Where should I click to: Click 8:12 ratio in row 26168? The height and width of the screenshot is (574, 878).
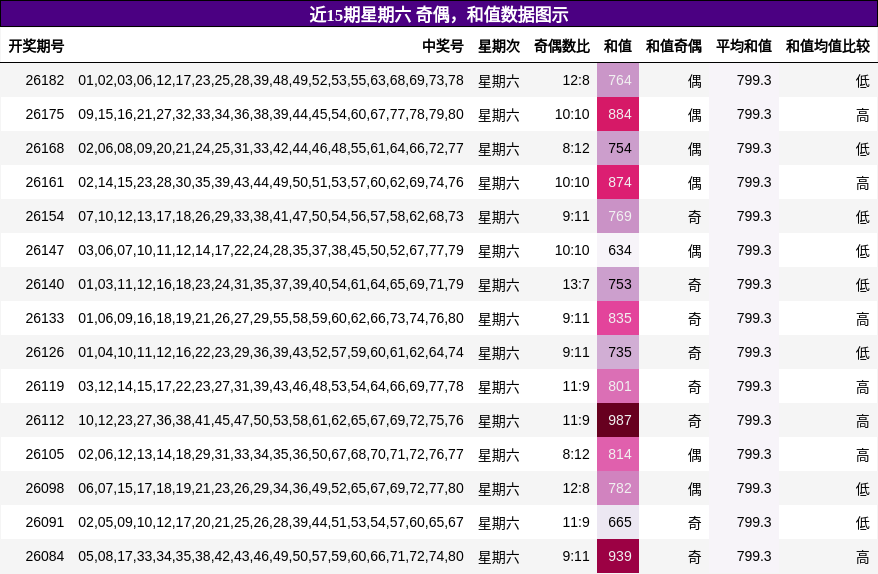tap(576, 148)
